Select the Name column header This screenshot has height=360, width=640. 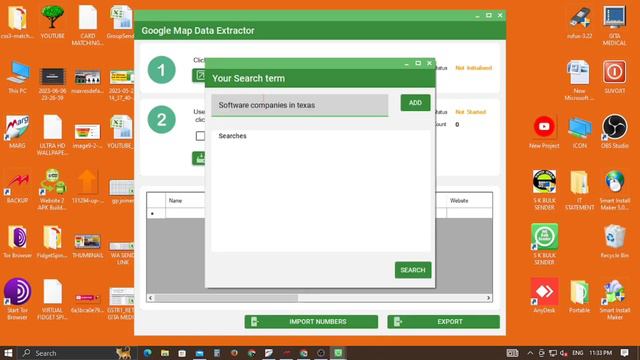coord(185,200)
